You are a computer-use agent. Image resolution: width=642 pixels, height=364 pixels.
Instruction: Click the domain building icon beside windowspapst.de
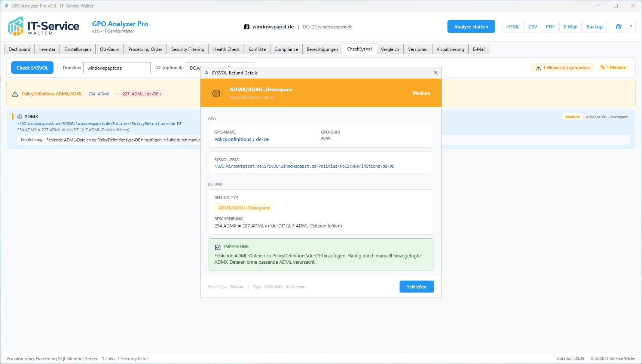coord(247,27)
